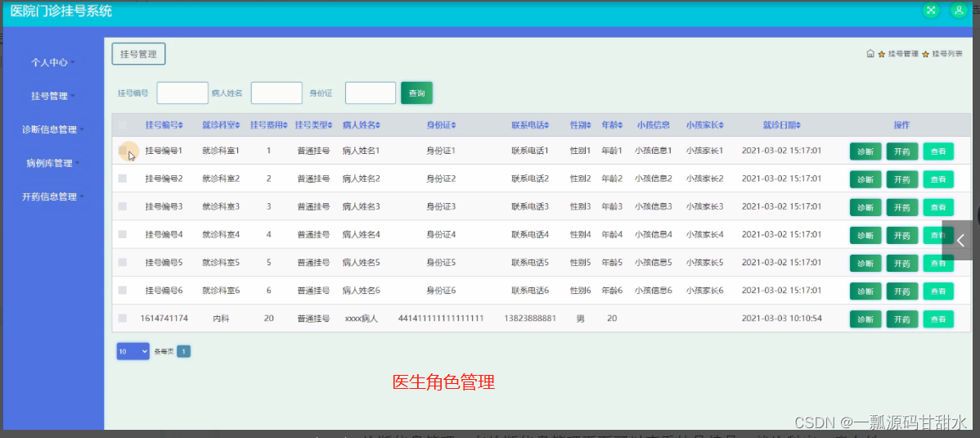This screenshot has width=980, height=438.
Task: Sort by 病人姓名 column arrows
Action: (x=377, y=125)
